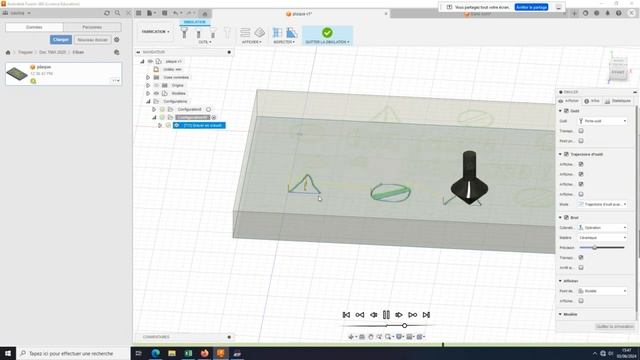640x360 pixels.
Task: Open the FABRICATION workspace dropdown
Action: 156,31
